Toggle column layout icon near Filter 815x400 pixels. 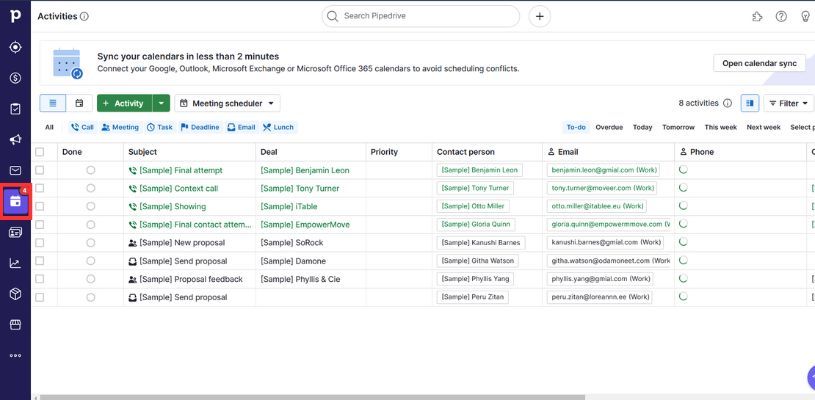(x=750, y=103)
